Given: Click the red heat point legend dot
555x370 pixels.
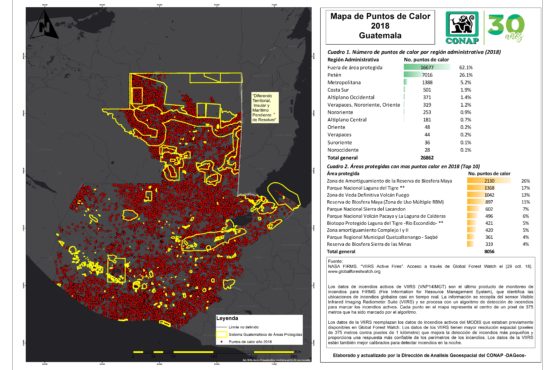Looking at the screenshot, I should [x=222, y=342].
